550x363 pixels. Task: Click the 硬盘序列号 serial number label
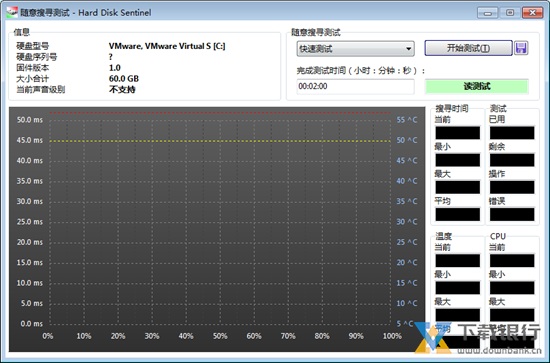coord(36,57)
